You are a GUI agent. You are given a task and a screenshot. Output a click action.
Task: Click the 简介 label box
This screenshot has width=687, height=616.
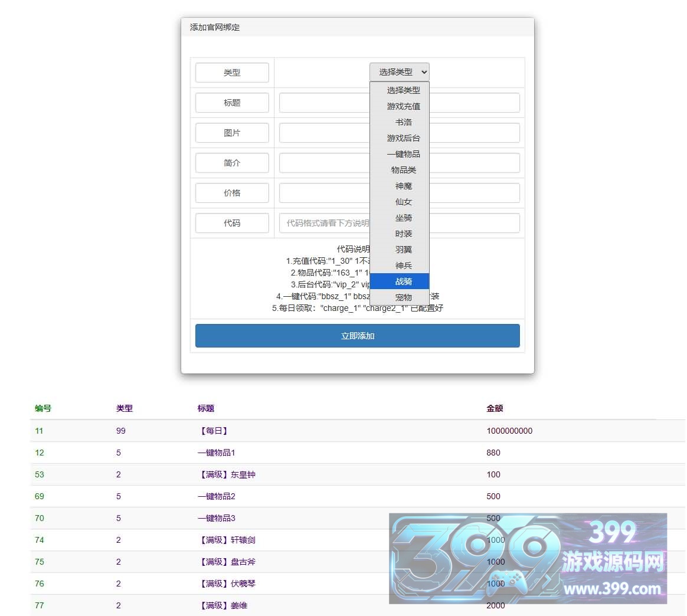(232, 163)
